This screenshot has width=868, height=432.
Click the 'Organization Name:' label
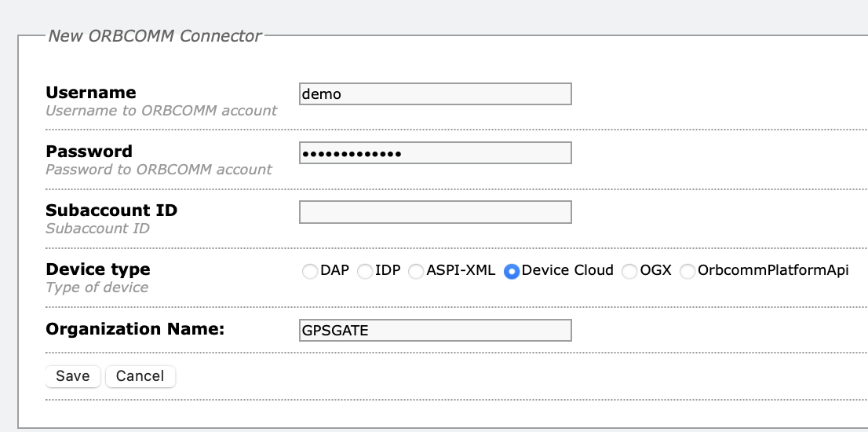(135, 329)
